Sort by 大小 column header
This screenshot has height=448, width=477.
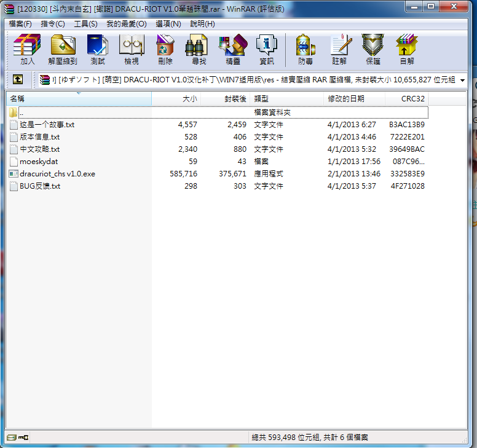[x=176, y=98]
